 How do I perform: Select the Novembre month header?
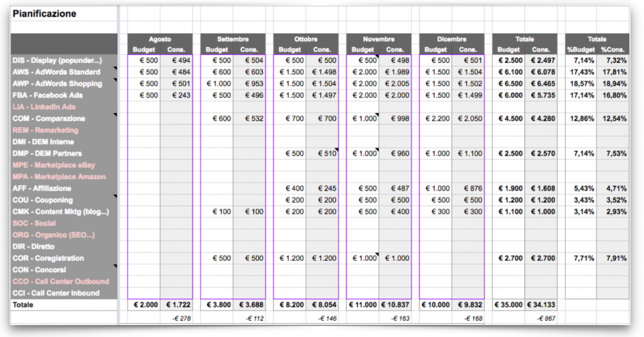coord(379,39)
